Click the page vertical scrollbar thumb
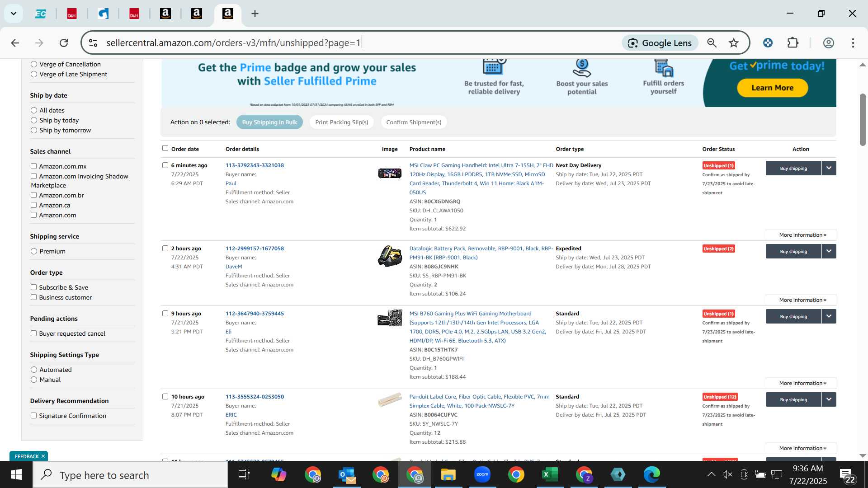Screen dimensions: 868x488 coord(863,120)
